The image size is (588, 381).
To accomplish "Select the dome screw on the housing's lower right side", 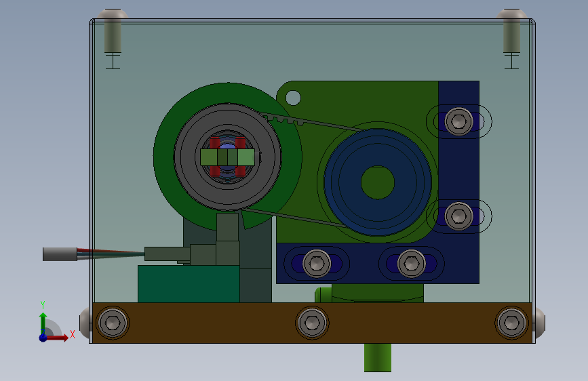I will (539, 323).
